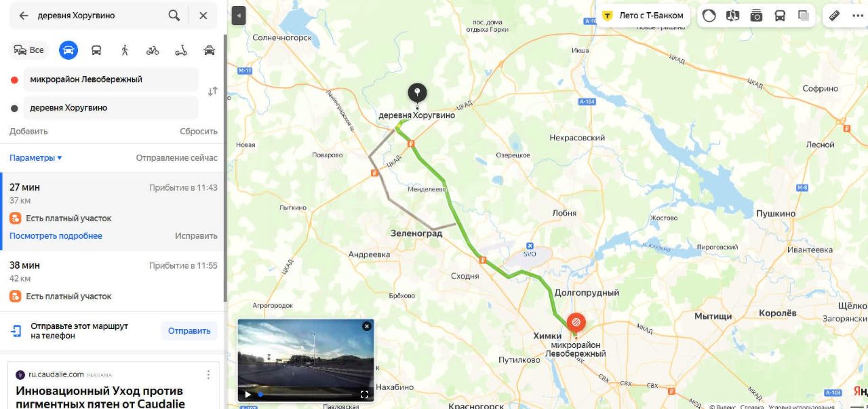Toggle the traffic layer on map
The image size is (868, 409).
coord(709,16)
